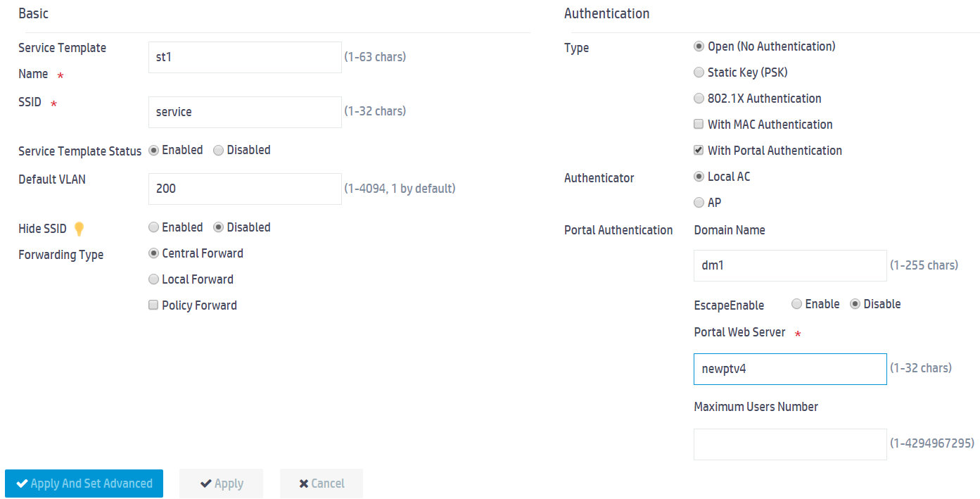Click the Authenticator label
Screen dimensions: 980x499
pyautogui.click(x=599, y=178)
